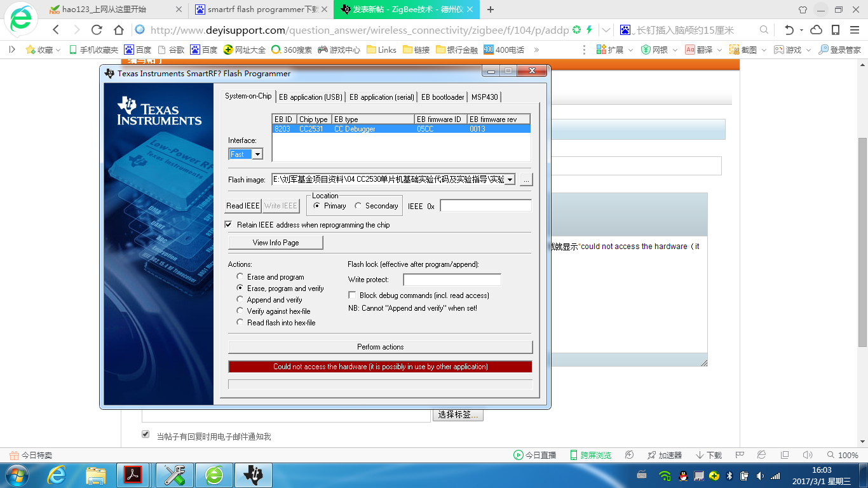Switch to the EB bootloader tab
868x488 pixels.
pos(443,97)
